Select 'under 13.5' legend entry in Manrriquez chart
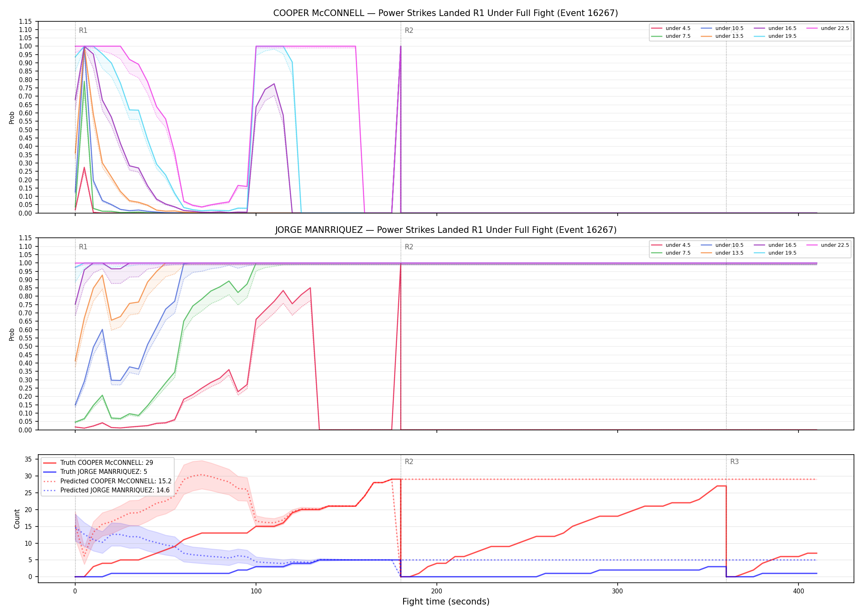The height and width of the screenshot is (616, 863). tap(722, 253)
